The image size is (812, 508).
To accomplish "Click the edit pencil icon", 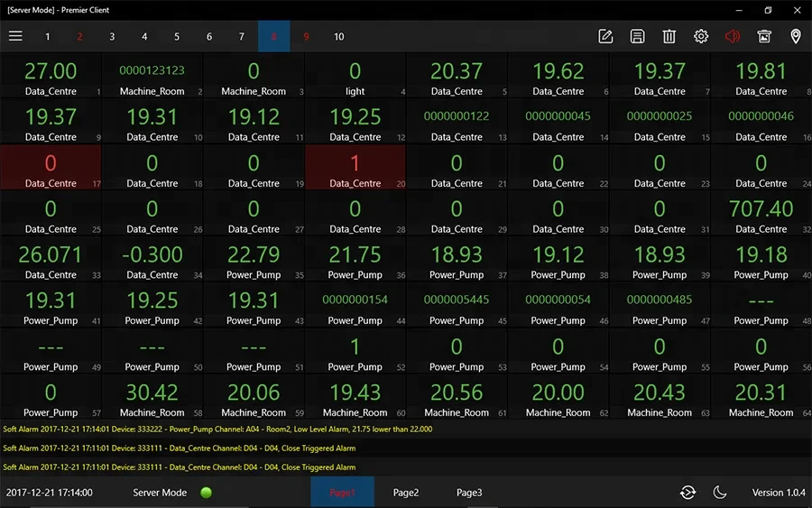I will click(605, 36).
